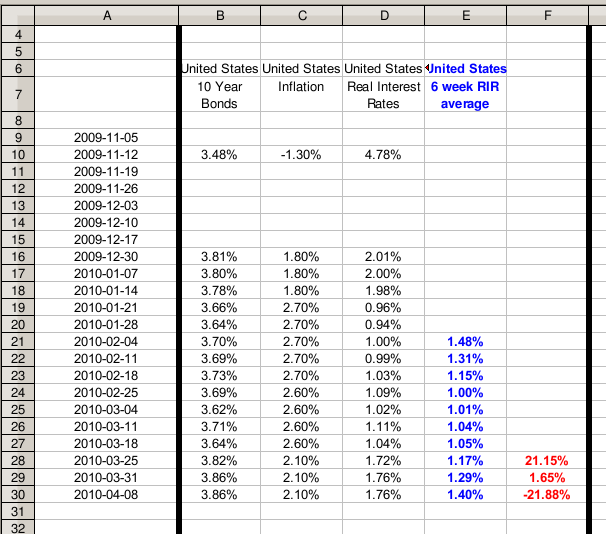Click the date cell 2010-01-21
The image size is (606, 534).
click(x=106, y=308)
